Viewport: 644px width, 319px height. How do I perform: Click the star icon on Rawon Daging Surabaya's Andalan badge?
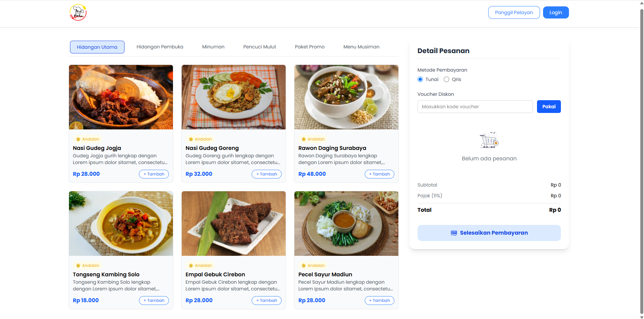click(303, 139)
